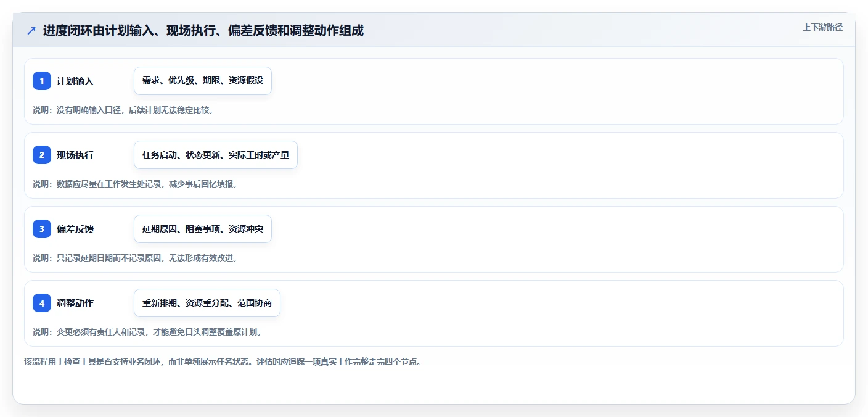The image size is (868, 417).
Task: Click the chip 需求、优先级、期限、资源假设
Action: pos(203,81)
